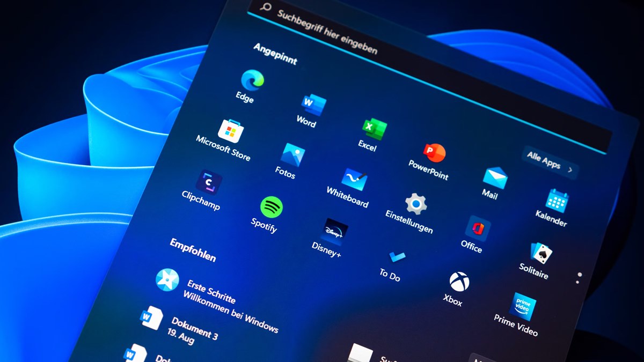644x362 pixels.
Task: Open the Microsoft Store app
Action: [x=231, y=131]
